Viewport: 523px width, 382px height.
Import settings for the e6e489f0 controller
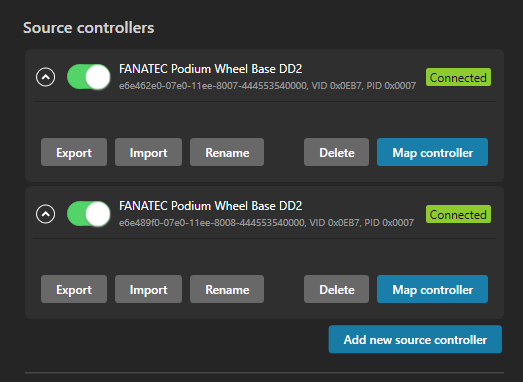coord(148,289)
